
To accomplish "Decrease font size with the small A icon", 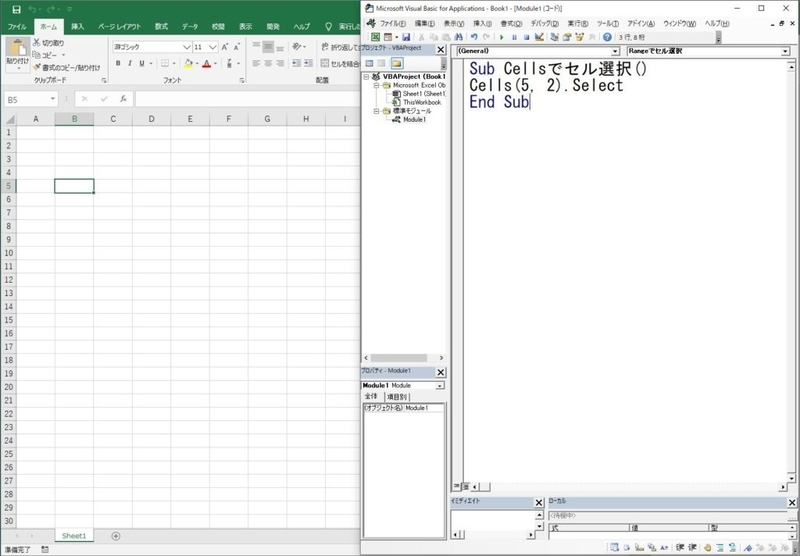I will click(237, 47).
